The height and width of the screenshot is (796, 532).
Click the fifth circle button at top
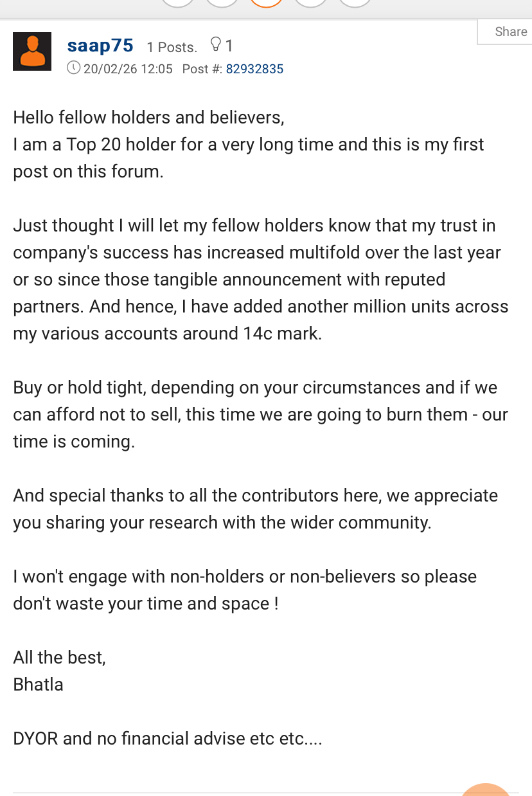click(355, 3)
